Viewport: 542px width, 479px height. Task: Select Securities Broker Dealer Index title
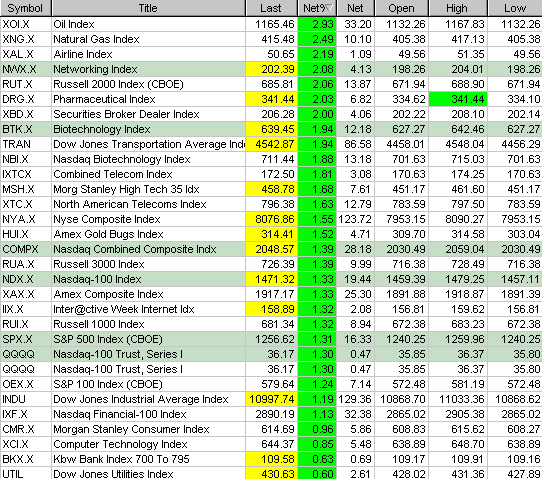[127, 114]
